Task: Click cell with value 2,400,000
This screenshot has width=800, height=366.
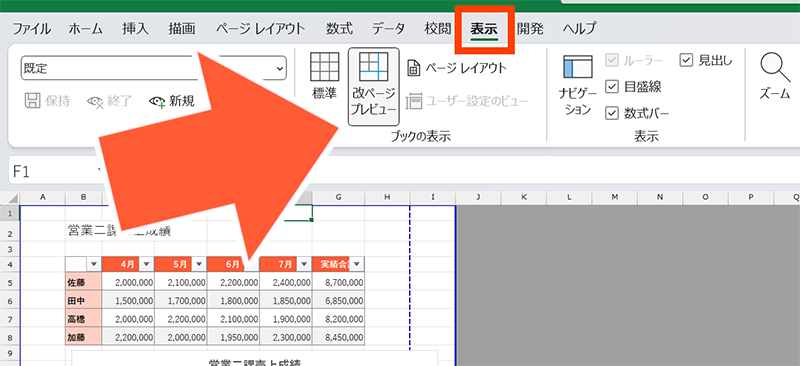Action: (x=286, y=282)
